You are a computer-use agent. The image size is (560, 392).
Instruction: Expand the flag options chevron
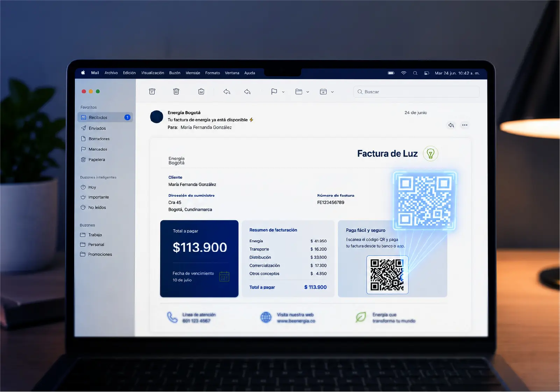click(283, 92)
